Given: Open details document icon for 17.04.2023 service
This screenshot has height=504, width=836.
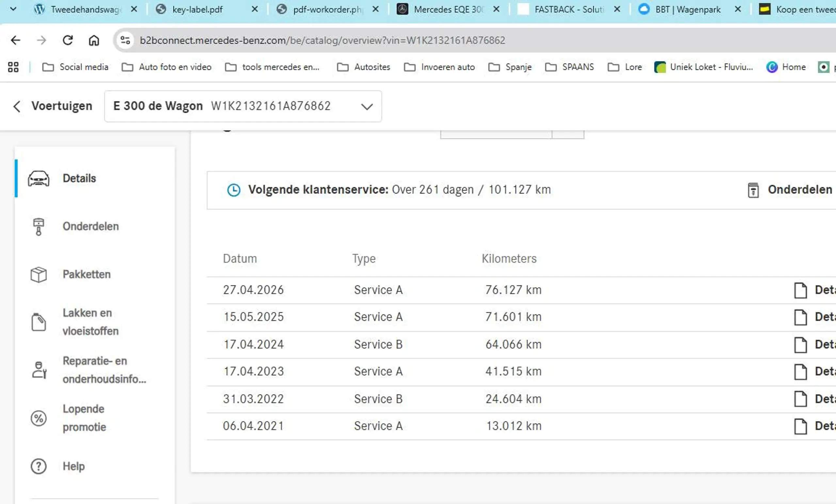Looking at the screenshot, I should coord(801,372).
